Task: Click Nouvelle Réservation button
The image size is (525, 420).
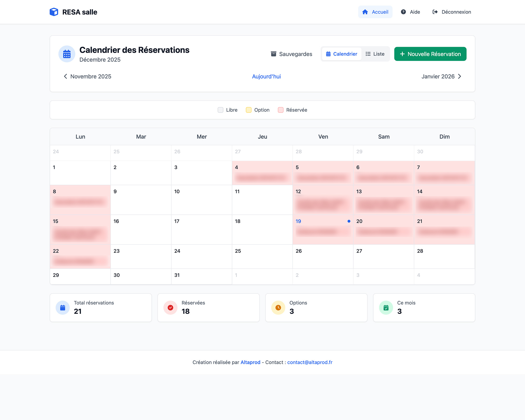Action: (x=430, y=54)
